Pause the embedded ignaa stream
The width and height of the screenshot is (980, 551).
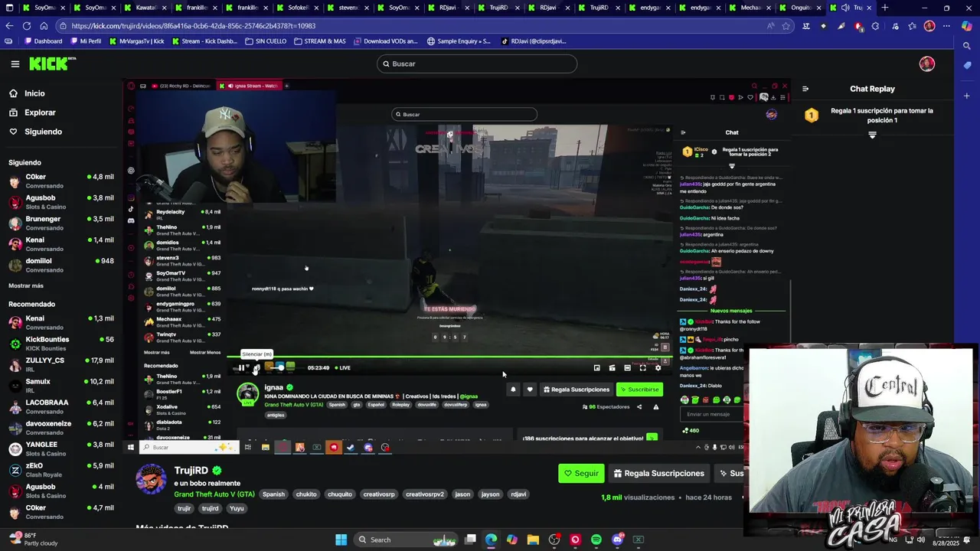[242, 368]
